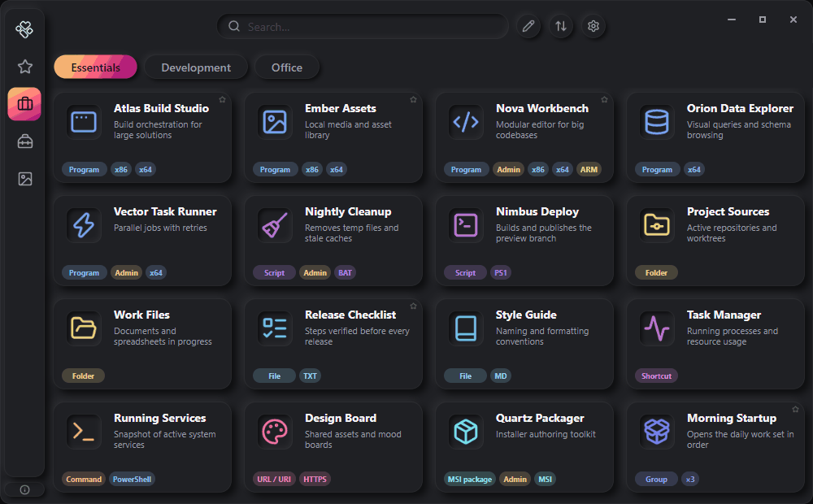
Task: Click the Nightly Cleanup title
Action: click(348, 211)
